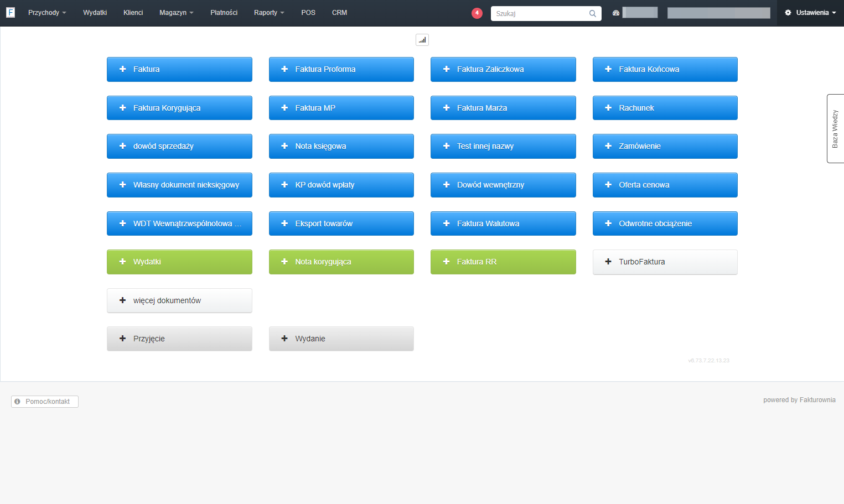The height and width of the screenshot is (504, 844).
Task: Add an Eksport towarów document
Action: point(341,224)
